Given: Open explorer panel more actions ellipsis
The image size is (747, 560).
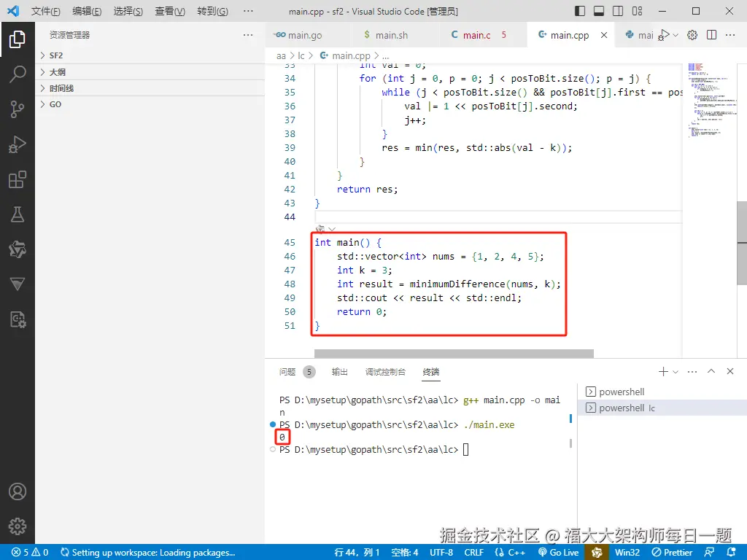Looking at the screenshot, I should tap(248, 35).
